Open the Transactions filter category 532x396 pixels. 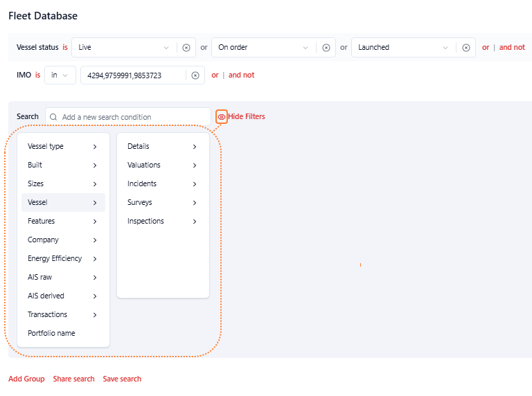click(63, 314)
